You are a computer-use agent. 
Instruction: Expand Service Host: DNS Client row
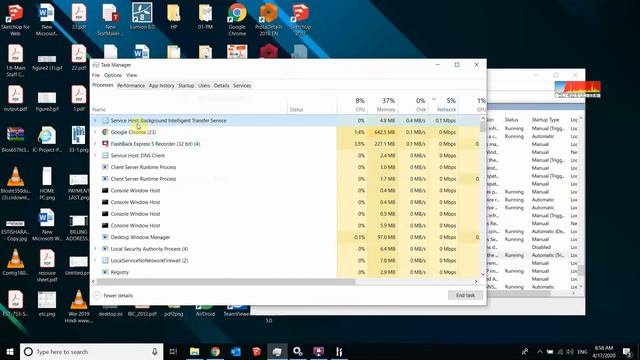pyautogui.click(x=96, y=156)
